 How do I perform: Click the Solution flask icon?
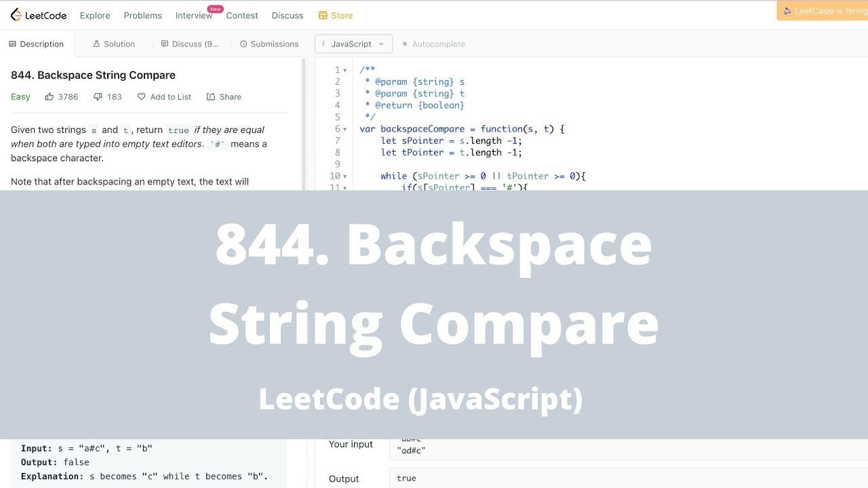pos(97,44)
